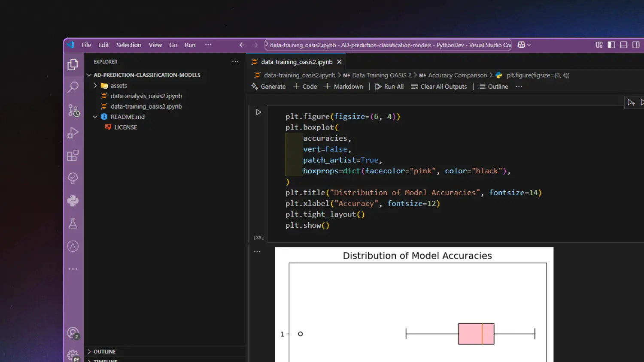
Task: Click the boxplot output chart
Action: click(x=414, y=305)
